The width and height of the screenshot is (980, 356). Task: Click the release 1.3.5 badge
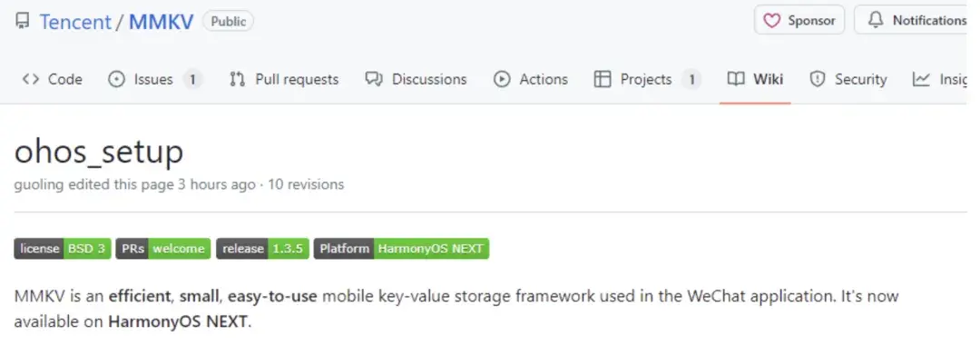[x=262, y=249]
